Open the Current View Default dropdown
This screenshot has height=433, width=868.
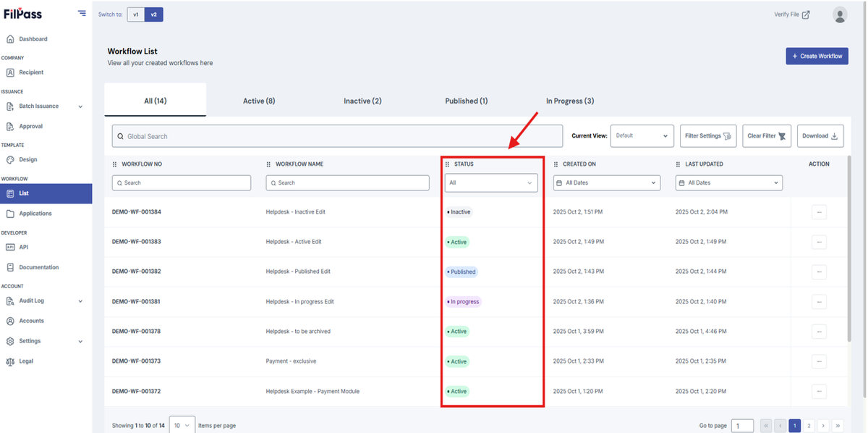click(642, 135)
